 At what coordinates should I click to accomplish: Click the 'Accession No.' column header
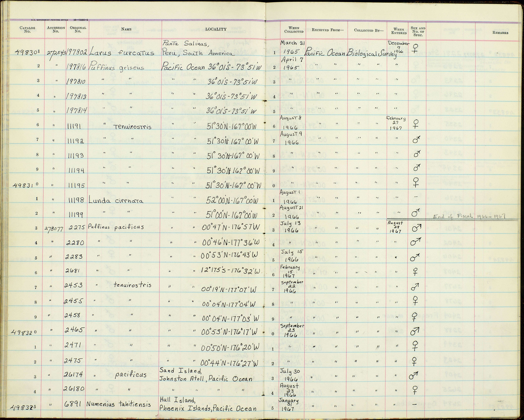coord(56,29)
